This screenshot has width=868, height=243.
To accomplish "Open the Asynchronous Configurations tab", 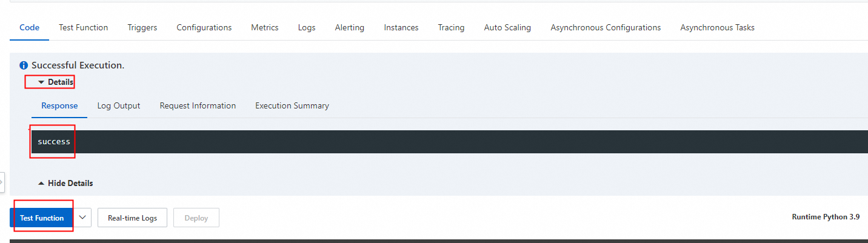I will (606, 27).
